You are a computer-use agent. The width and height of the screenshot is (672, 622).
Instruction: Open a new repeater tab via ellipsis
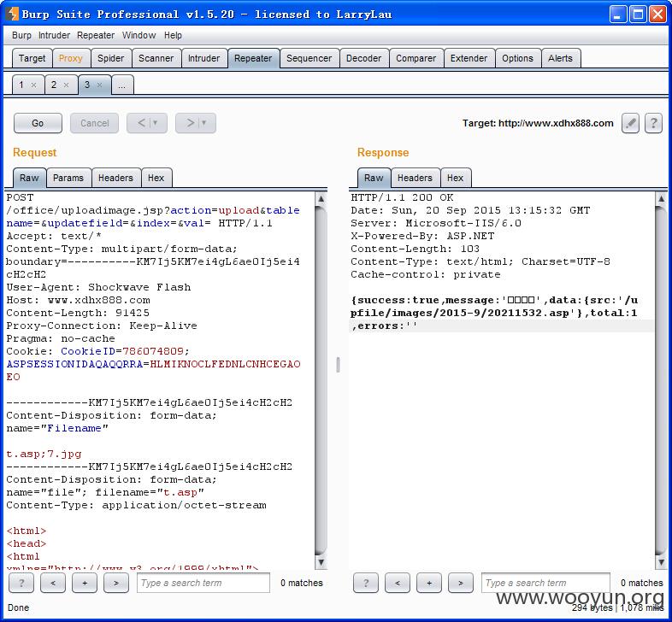122,85
